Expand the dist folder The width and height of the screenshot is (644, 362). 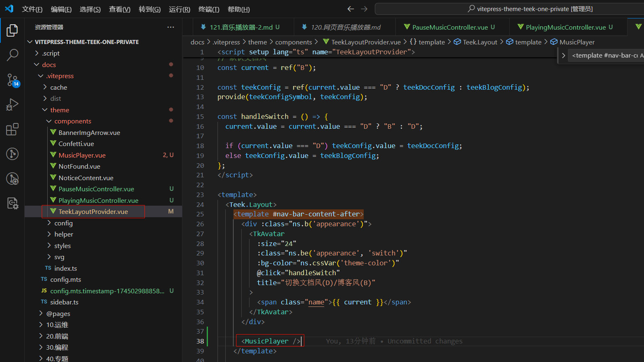[45, 98]
